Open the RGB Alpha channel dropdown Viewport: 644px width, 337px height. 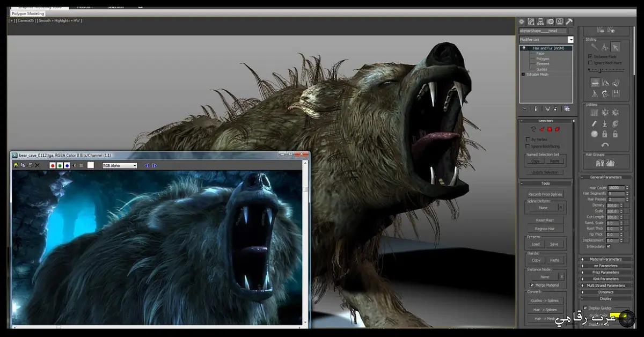coord(119,166)
